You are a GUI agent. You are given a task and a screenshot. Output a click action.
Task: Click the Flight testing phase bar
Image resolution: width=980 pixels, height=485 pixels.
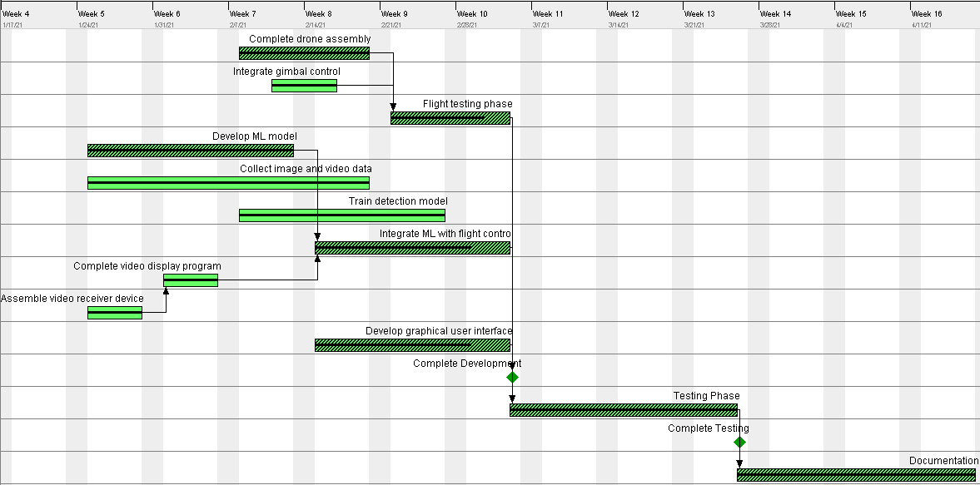pos(450,118)
